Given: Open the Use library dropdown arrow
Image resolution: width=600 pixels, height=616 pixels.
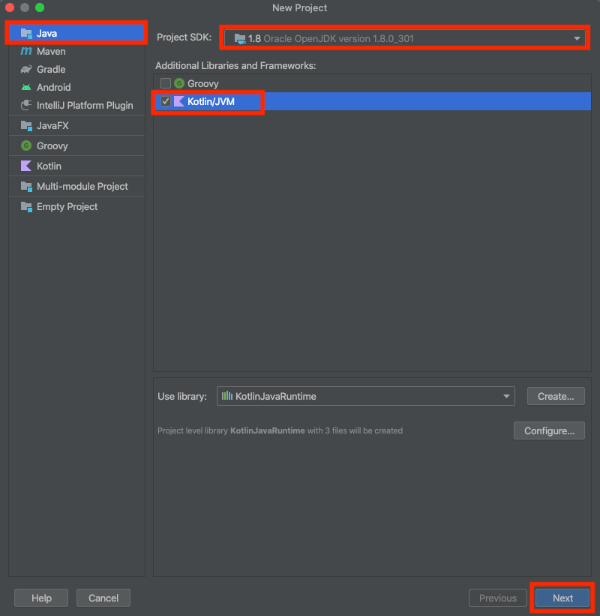Looking at the screenshot, I should point(506,396).
